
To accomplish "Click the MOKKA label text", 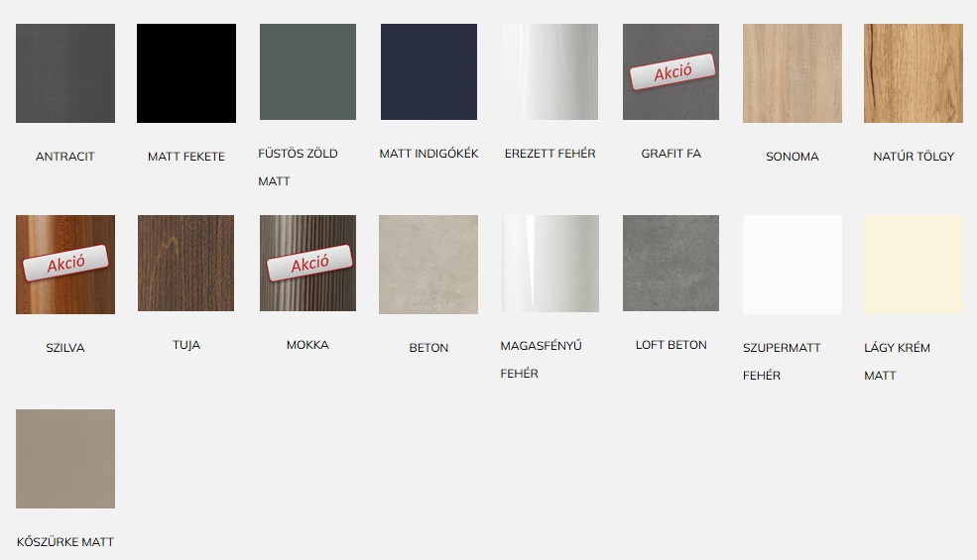I will click(307, 345).
